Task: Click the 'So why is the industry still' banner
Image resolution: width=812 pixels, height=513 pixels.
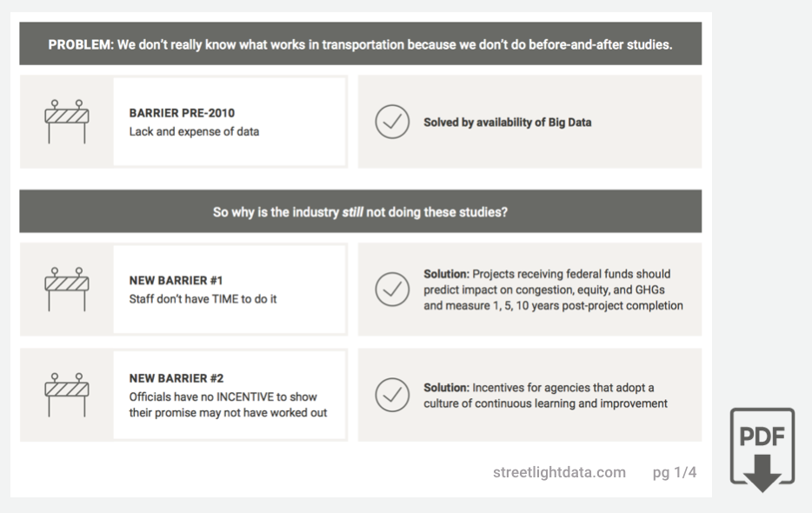Action: 361,211
